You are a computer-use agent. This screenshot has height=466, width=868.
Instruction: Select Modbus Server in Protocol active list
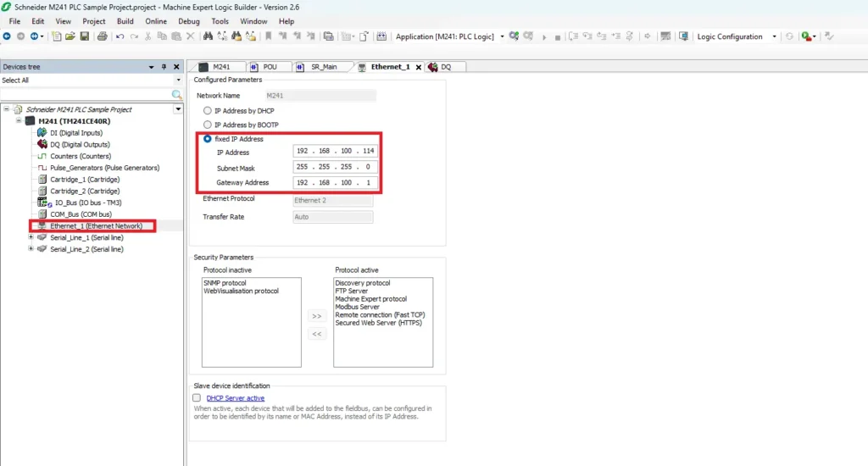(x=357, y=307)
